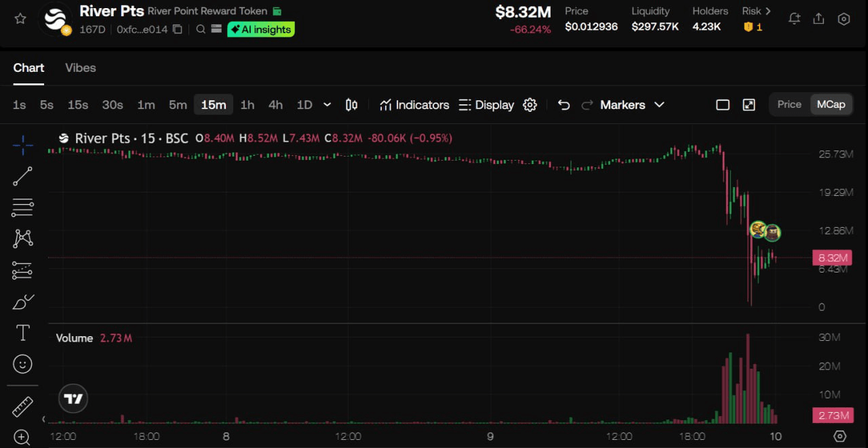Select the trend line drawing tool
Screen dimensions: 868x448
pyautogui.click(x=22, y=176)
